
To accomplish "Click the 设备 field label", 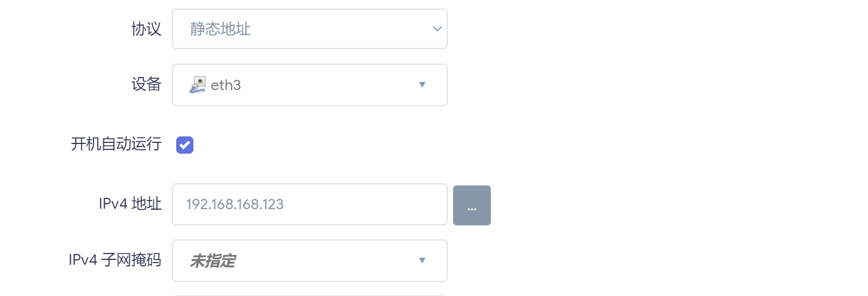I will [146, 84].
